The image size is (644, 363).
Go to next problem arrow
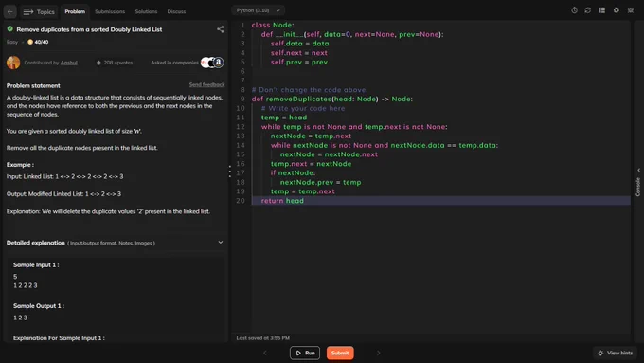(378, 353)
